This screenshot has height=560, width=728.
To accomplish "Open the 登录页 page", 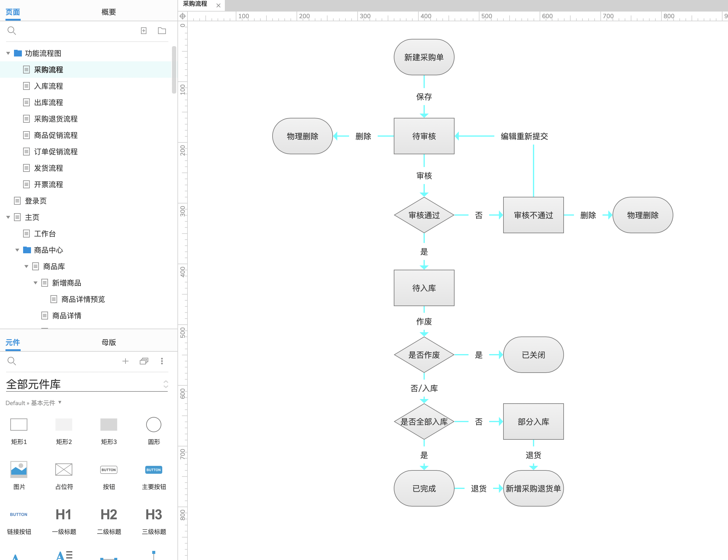I will [36, 201].
